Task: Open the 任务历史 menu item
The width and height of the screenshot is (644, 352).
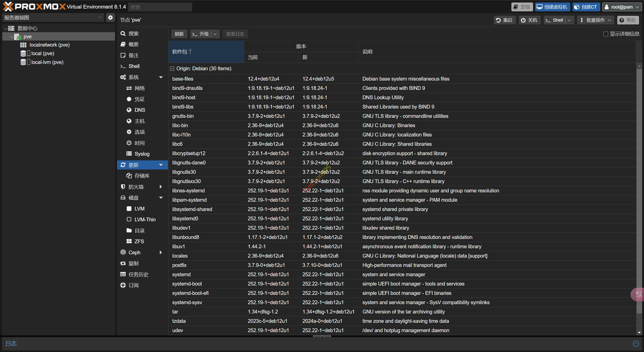Action: 138,274
